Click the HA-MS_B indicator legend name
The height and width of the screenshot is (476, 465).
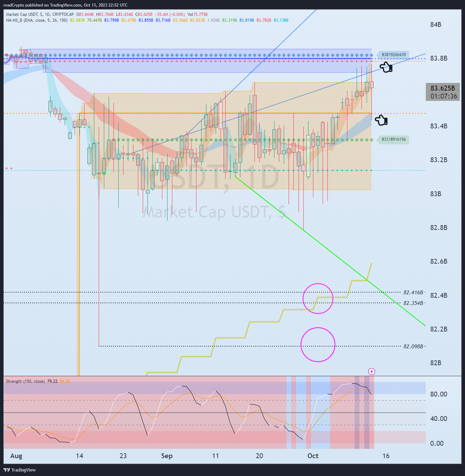coord(37,20)
